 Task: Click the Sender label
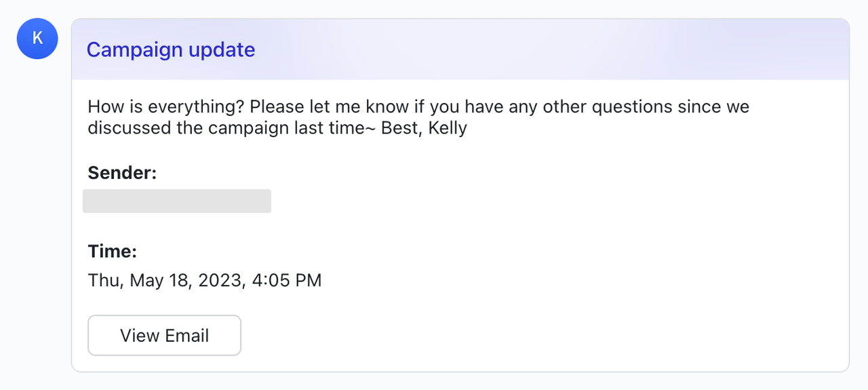[x=122, y=173]
